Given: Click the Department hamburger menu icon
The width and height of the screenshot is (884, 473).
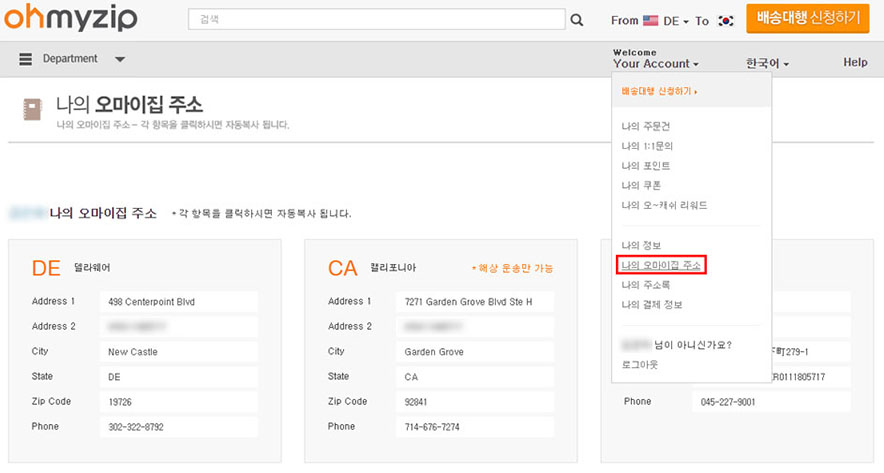Looking at the screenshot, I should click(26, 59).
